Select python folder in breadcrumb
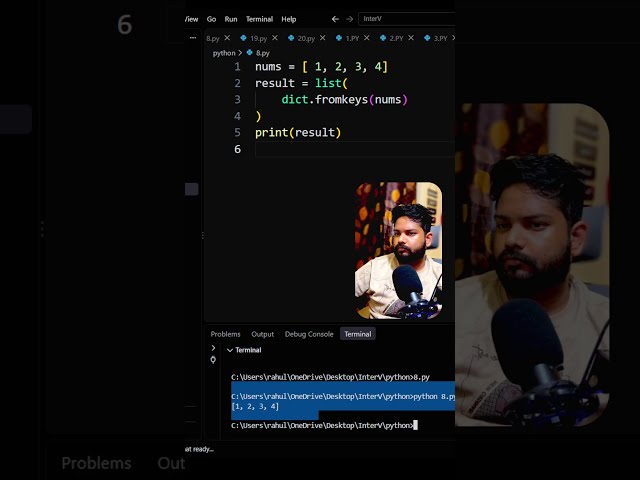Screen dimensions: 640x480 (224, 53)
